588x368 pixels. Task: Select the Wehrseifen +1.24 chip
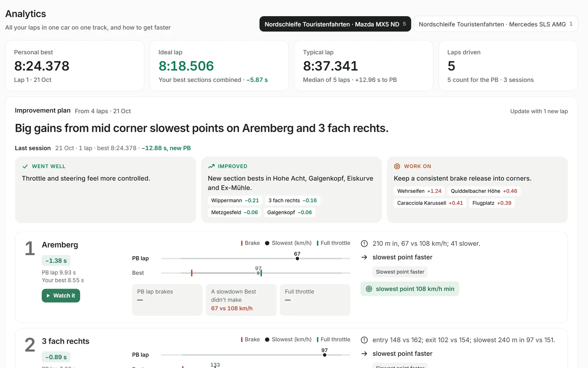419,191
